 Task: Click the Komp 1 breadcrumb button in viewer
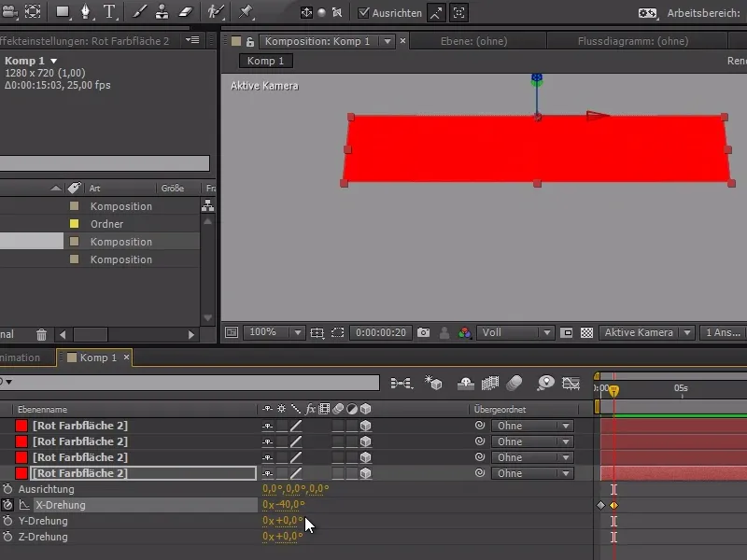[265, 61]
